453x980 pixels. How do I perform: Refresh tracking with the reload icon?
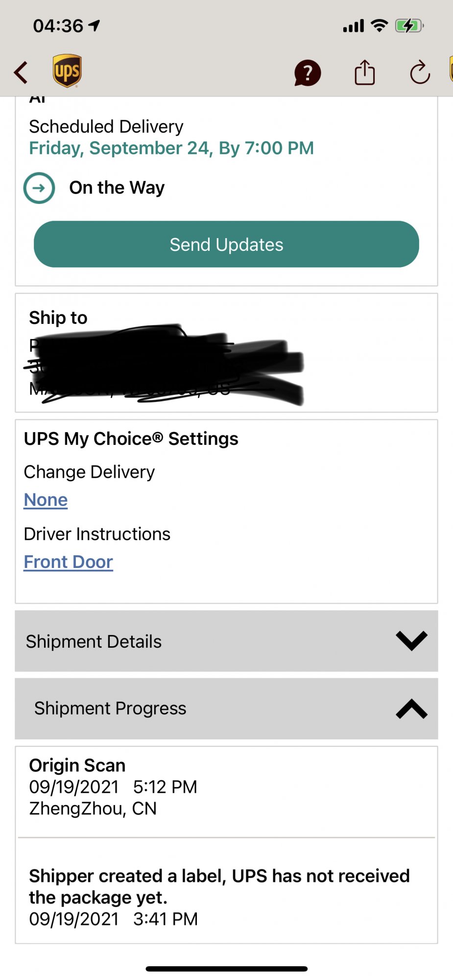coord(420,73)
